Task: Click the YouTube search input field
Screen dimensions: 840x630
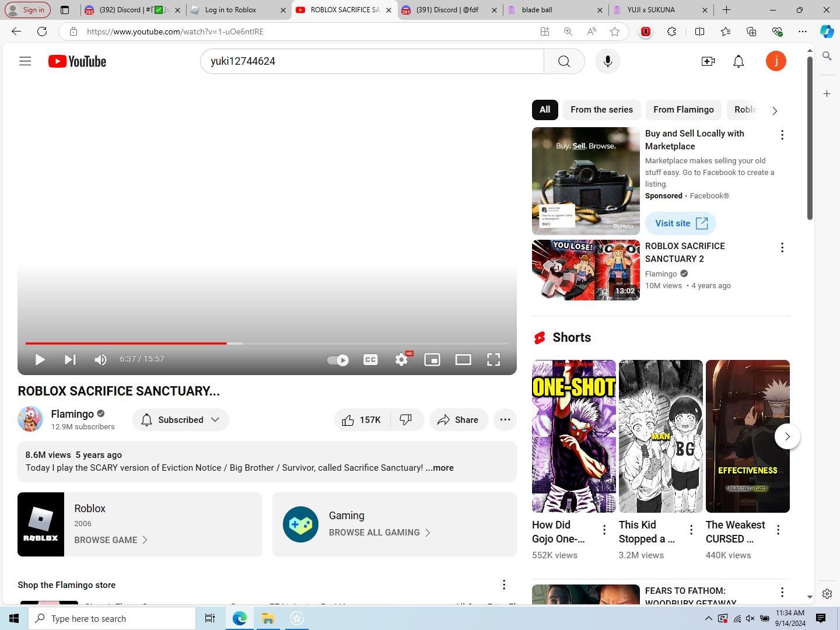Action: point(372,61)
